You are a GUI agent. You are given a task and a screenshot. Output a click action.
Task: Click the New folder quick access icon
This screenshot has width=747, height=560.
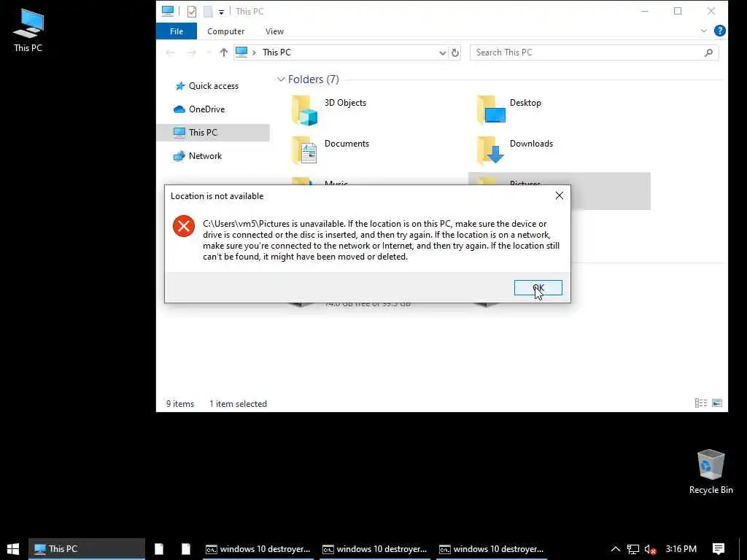(x=208, y=12)
